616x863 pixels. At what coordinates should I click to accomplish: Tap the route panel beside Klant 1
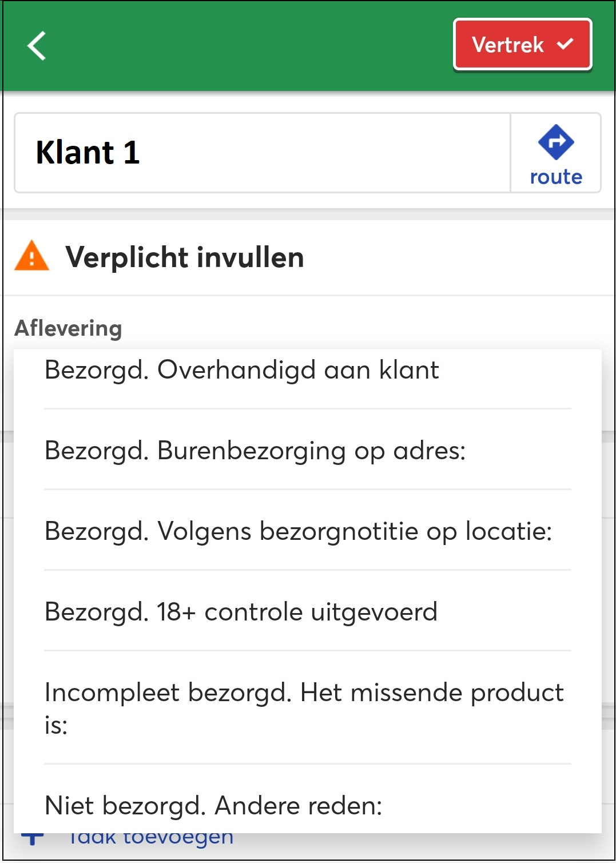(x=555, y=153)
